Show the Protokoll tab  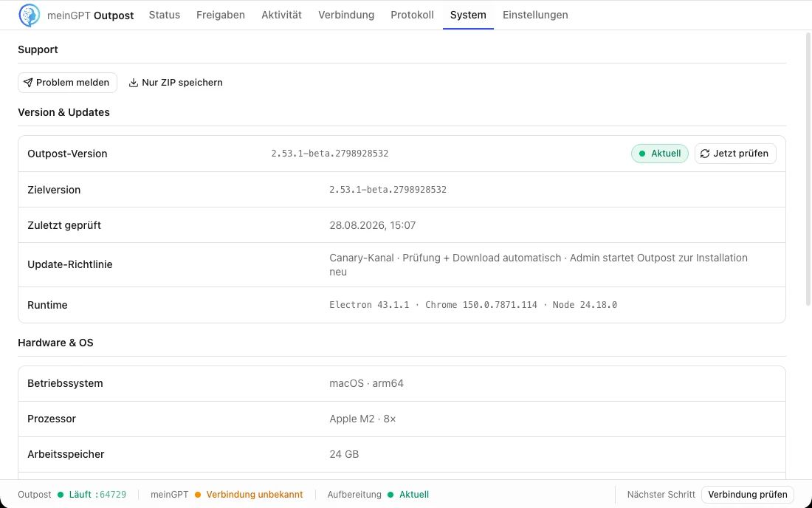coord(412,15)
